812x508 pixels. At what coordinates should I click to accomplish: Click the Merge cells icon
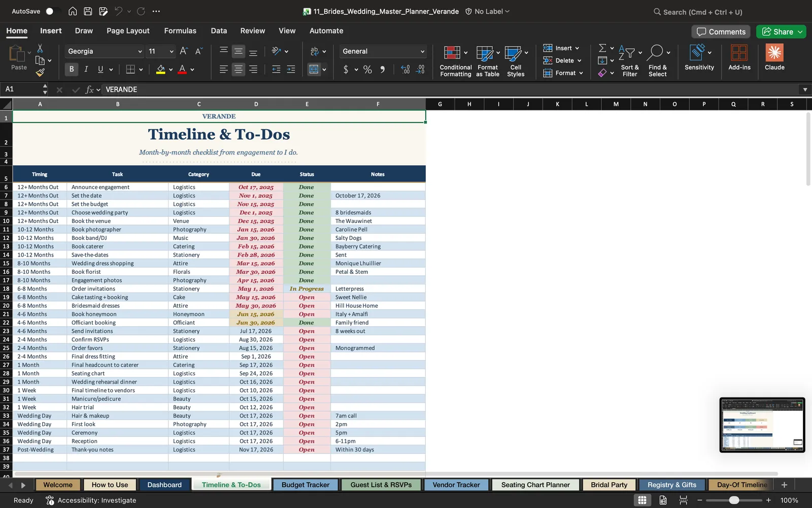[x=314, y=70]
